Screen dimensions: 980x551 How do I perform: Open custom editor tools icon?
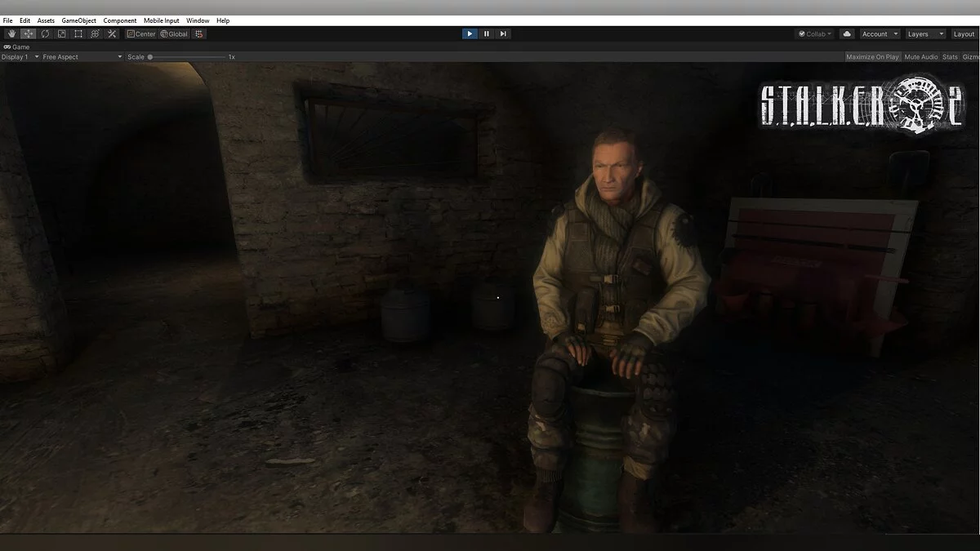point(112,33)
